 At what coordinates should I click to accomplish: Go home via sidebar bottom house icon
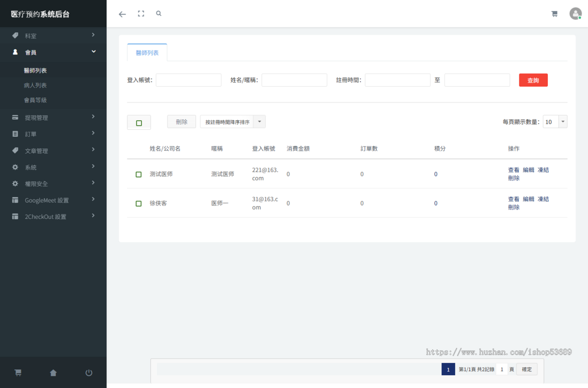coord(53,373)
